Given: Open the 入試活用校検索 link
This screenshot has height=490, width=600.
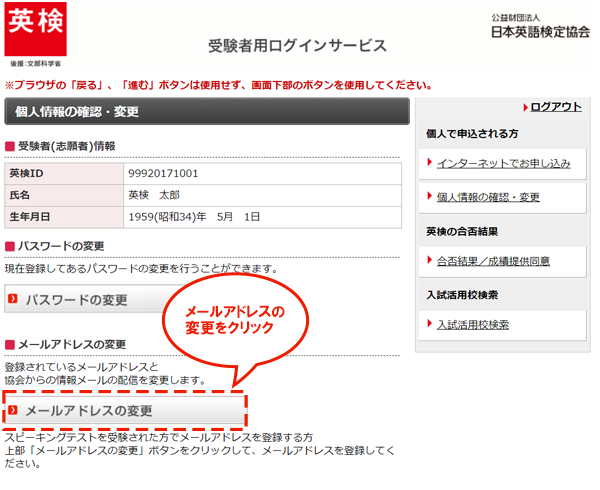Looking at the screenshot, I should pos(473,325).
